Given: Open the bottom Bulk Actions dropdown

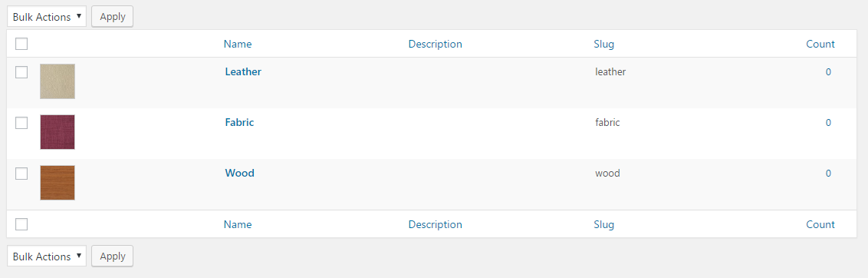Looking at the screenshot, I should [x=47, y=256].
